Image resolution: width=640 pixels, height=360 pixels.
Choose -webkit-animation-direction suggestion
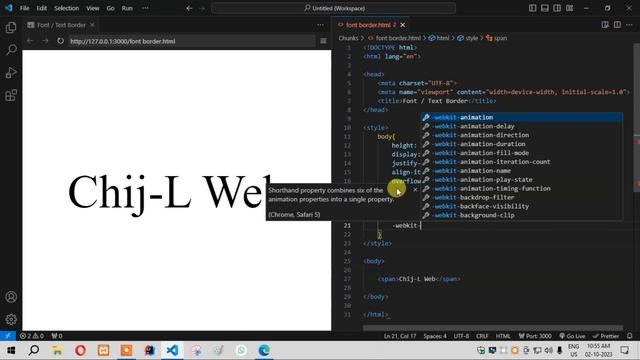[522, 135]
